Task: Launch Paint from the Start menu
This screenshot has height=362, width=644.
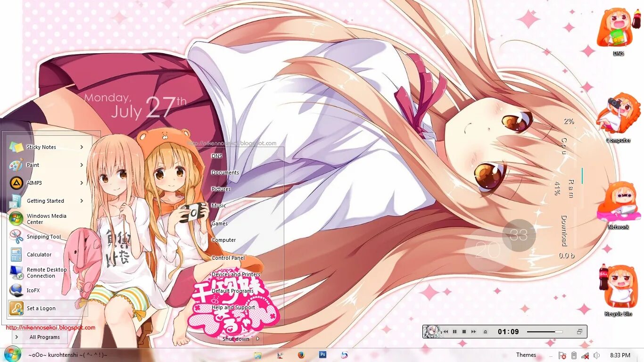Action: (x=47, y=165)
